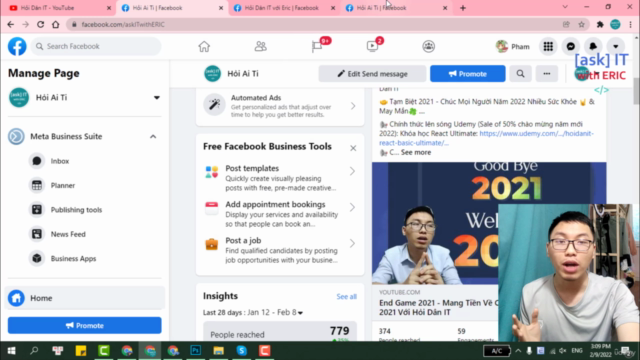Click the Automated Ads magic wand icon
Screen dimensions: 640x360
pyautogui.click(x=214, y=104)
